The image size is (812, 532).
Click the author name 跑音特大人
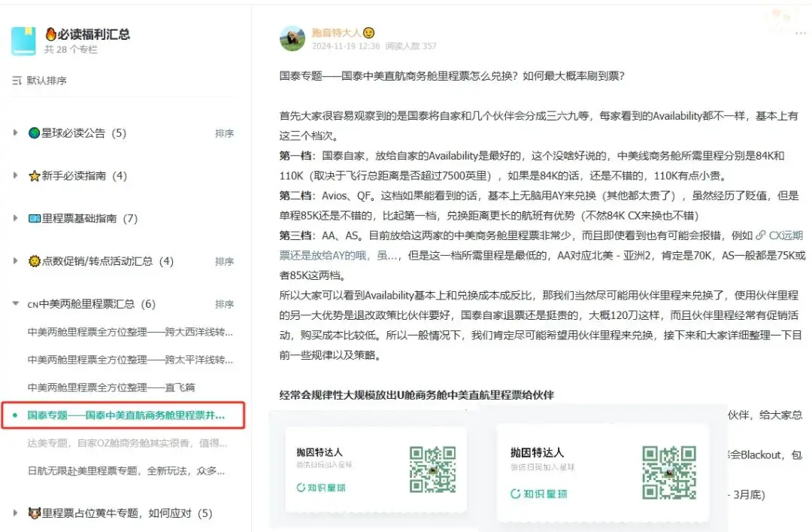[x=338, y=32]
